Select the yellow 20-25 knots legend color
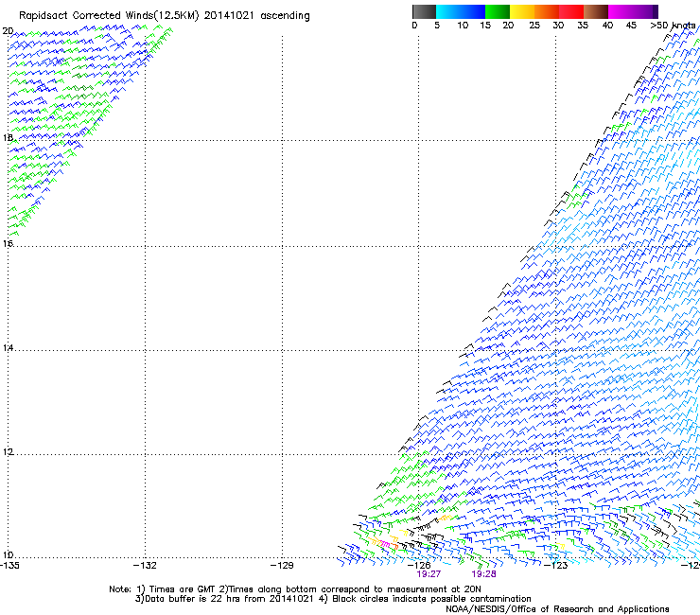 point(522,11)
